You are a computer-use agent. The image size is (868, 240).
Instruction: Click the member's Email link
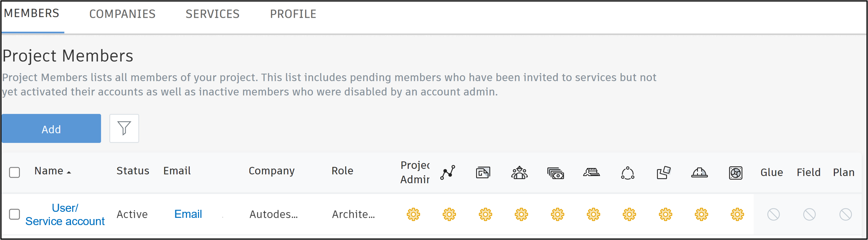[x=188, y=214]
